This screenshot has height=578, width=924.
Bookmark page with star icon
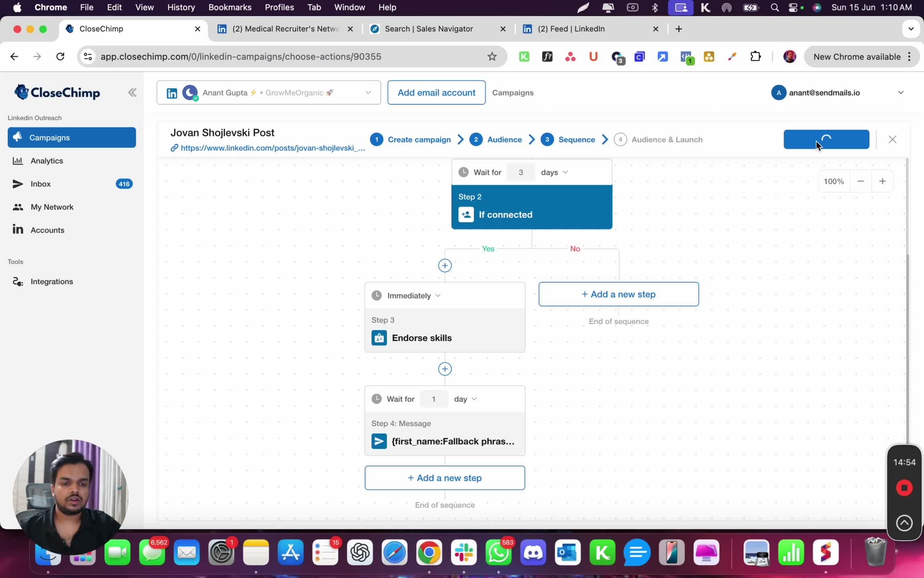(492, 57)
